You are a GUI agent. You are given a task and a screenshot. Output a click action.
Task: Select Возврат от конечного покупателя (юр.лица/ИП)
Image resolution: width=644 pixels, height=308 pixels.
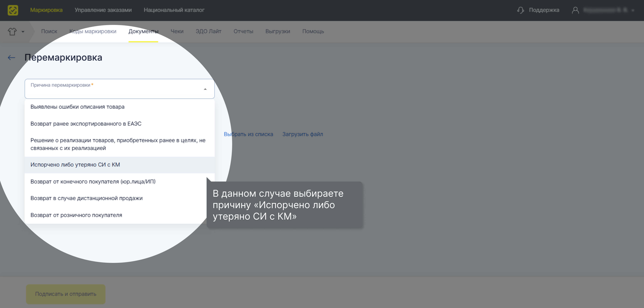(x=93, y=181)
